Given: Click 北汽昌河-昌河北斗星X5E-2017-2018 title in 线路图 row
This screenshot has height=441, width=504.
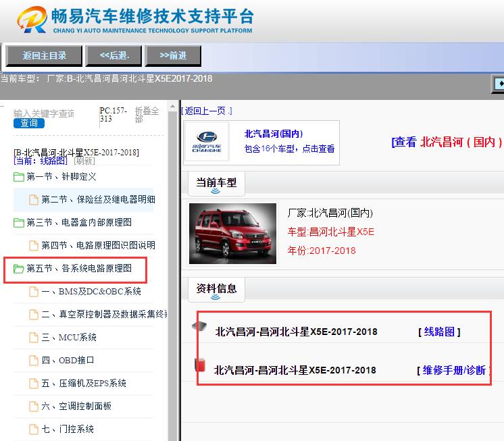Looking at the screenshot, I should pos(296,332).
